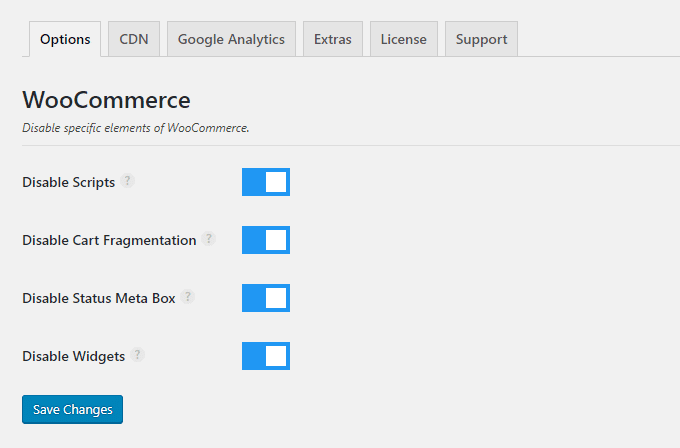Open help tooltip for Disable Cart Fragmentation
The image size is (680, 448).
click(x=209, y=239)
